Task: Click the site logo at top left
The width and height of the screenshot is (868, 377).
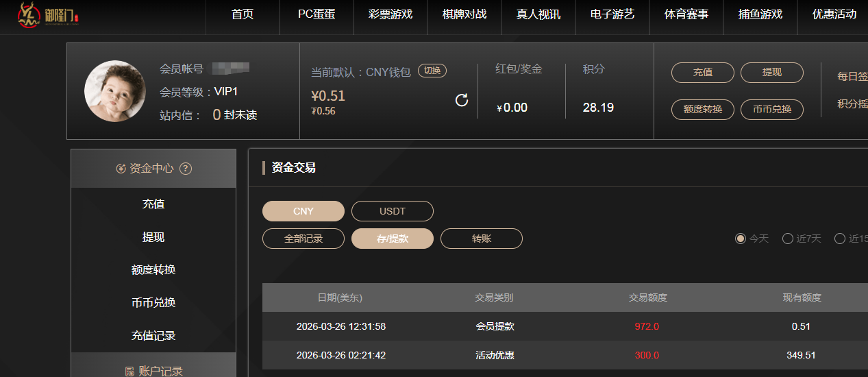Action: [47, 15]
